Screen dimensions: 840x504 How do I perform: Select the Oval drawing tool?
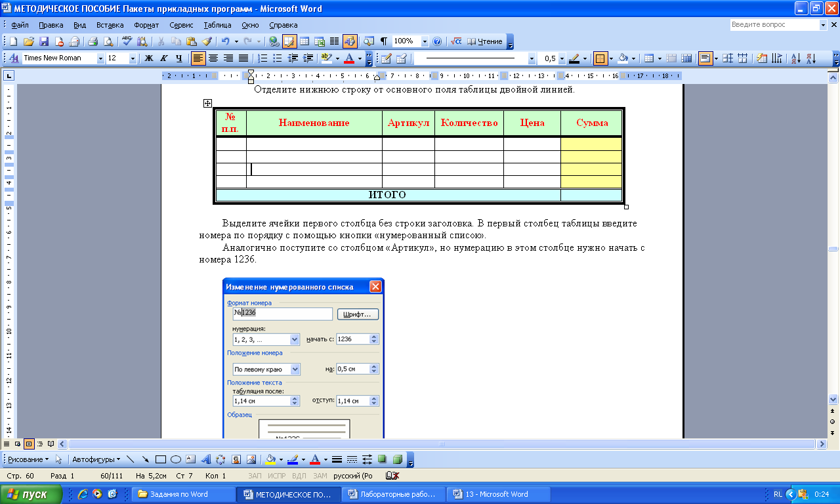pyautogui.click(x=176, y=459)
